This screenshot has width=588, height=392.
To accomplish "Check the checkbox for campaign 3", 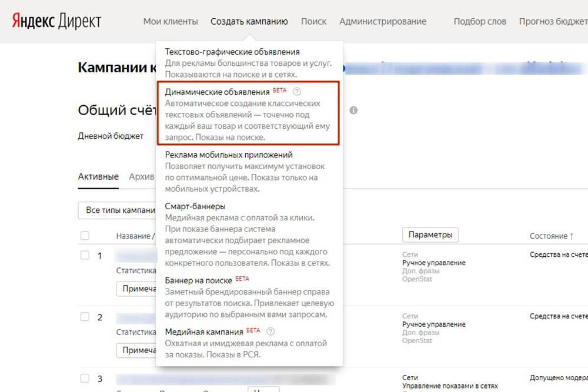I will pyautogui.click(x=85, y=378).
